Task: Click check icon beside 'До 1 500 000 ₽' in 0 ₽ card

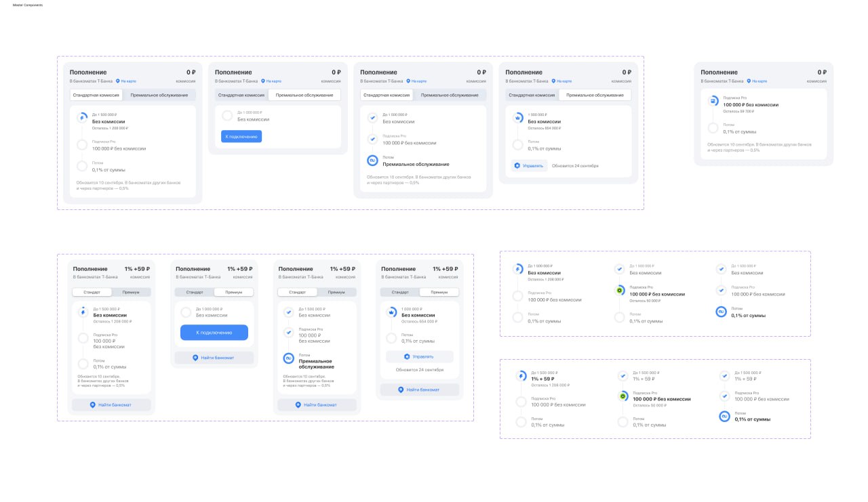Action: (372, 117)
